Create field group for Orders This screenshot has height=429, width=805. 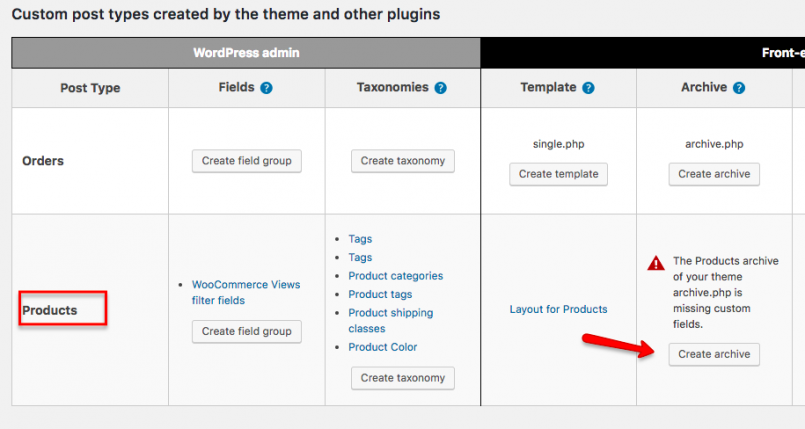246,161
